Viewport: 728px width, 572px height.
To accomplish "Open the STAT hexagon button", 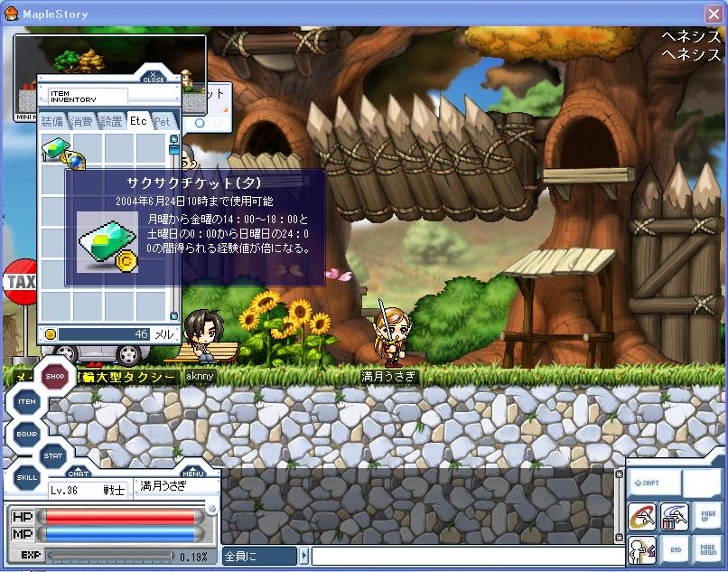I will [54, 455].
